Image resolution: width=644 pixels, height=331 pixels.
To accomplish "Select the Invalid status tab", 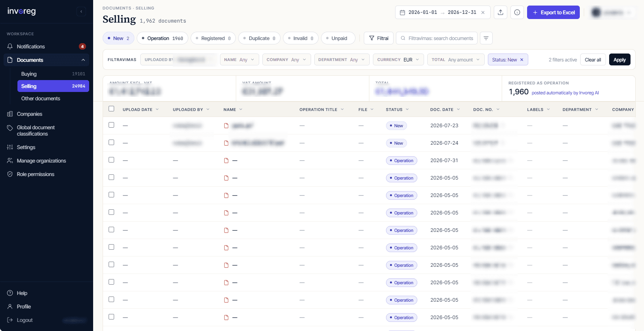I will (x=300, y=38).
